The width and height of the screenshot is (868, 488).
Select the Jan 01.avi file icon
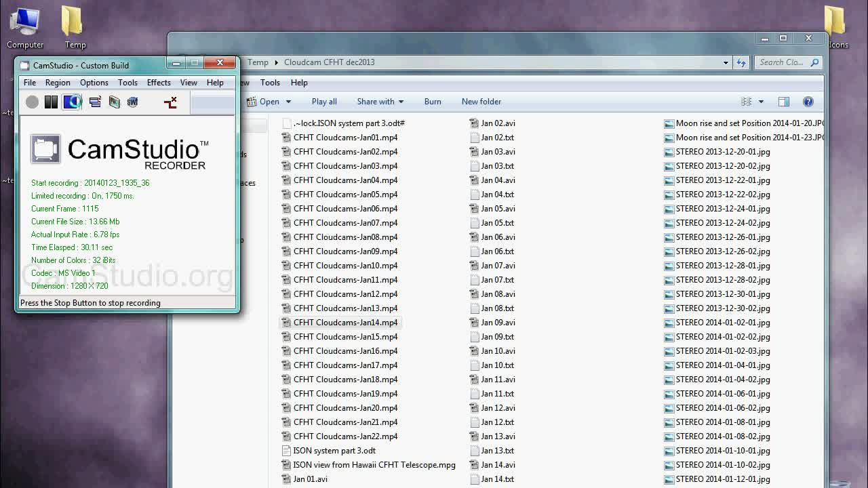[x=287, y=479]
